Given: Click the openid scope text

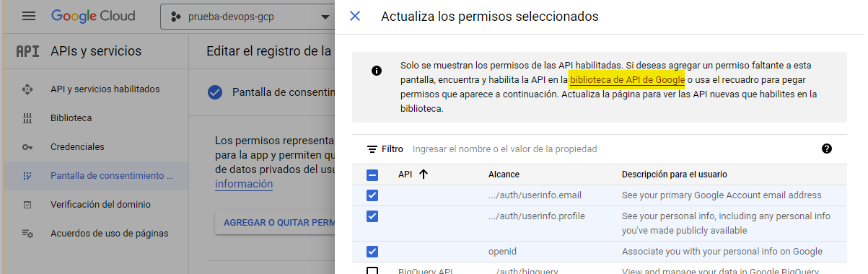Looking at the screenshot, I should coord(502,252).
